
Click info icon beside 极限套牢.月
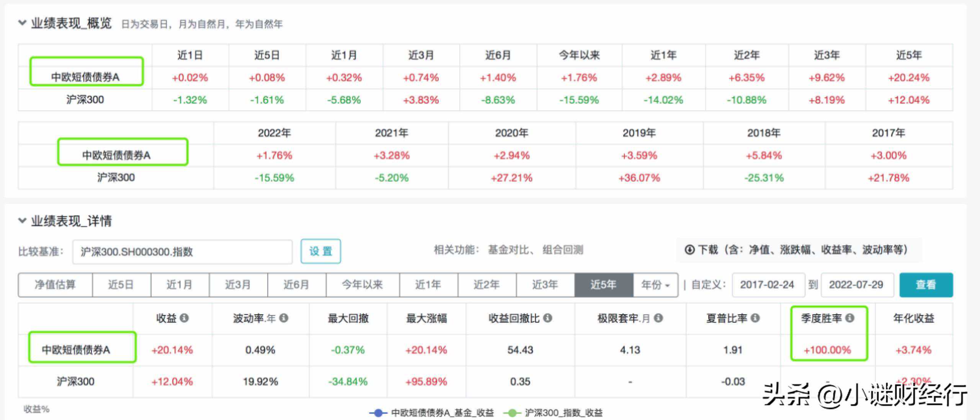coord(658,318)
